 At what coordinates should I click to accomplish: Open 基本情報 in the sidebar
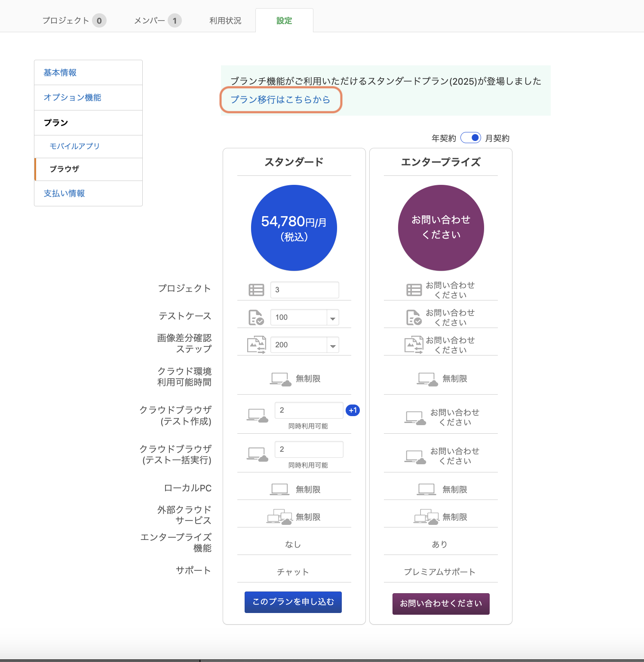[88, 73]
